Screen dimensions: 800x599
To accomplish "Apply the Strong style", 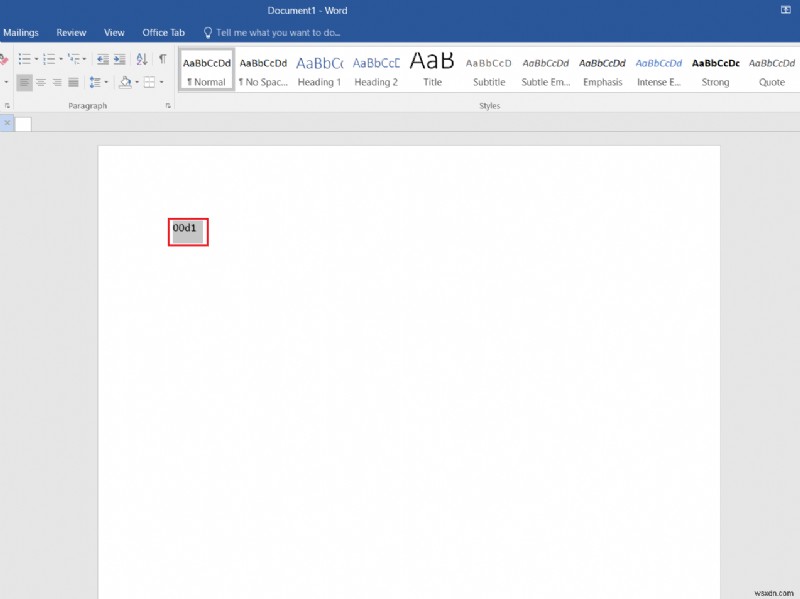I will tap(715, 70).
